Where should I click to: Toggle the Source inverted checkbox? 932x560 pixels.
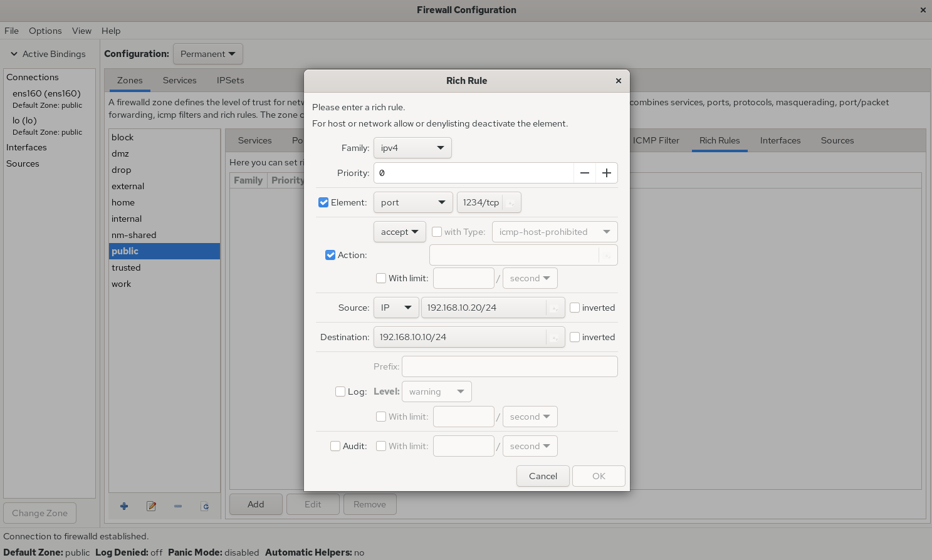pyautogui.click(x=575, y=308)
